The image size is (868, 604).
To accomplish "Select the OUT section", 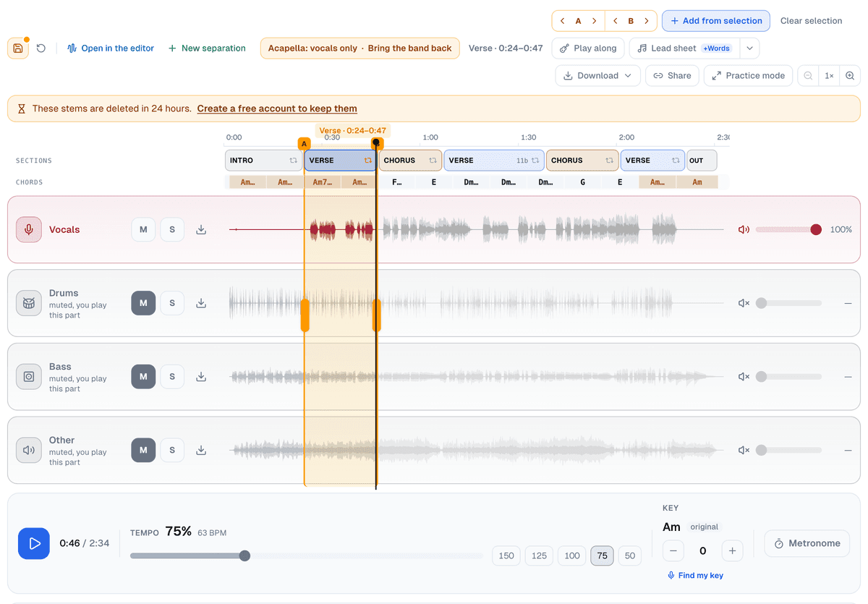I will tap(702, 161).
